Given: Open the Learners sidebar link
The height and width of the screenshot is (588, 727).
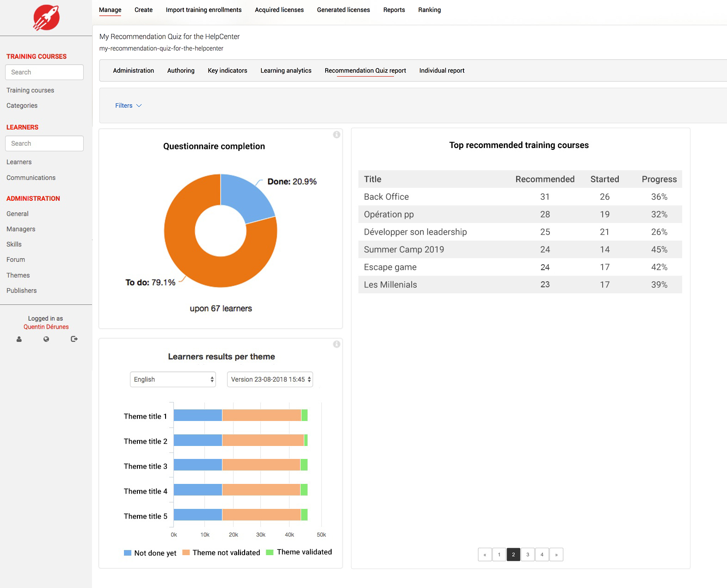Looking at the screenshot, I should (x=19, y=162).
